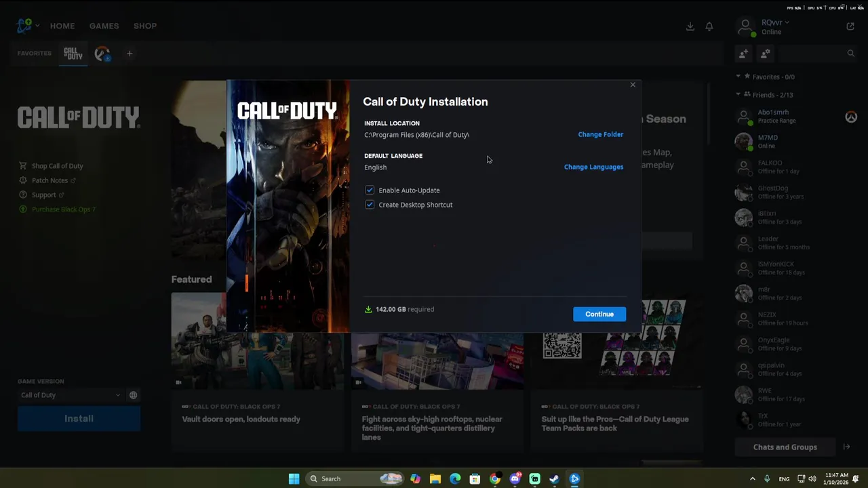Open the notifications bell

709,26
